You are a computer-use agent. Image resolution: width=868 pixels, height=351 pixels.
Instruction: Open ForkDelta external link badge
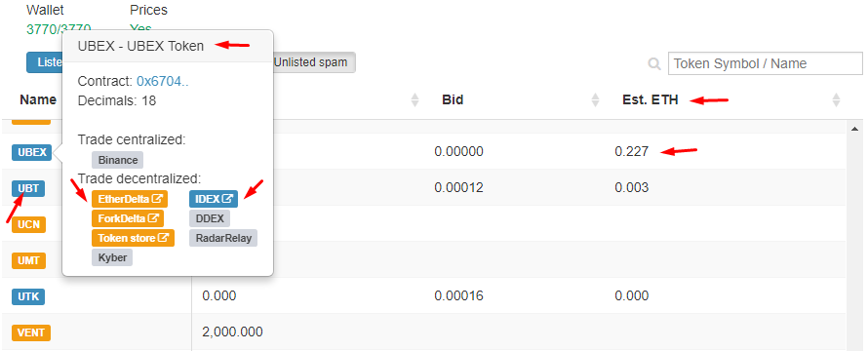click(x=128, y=218)
